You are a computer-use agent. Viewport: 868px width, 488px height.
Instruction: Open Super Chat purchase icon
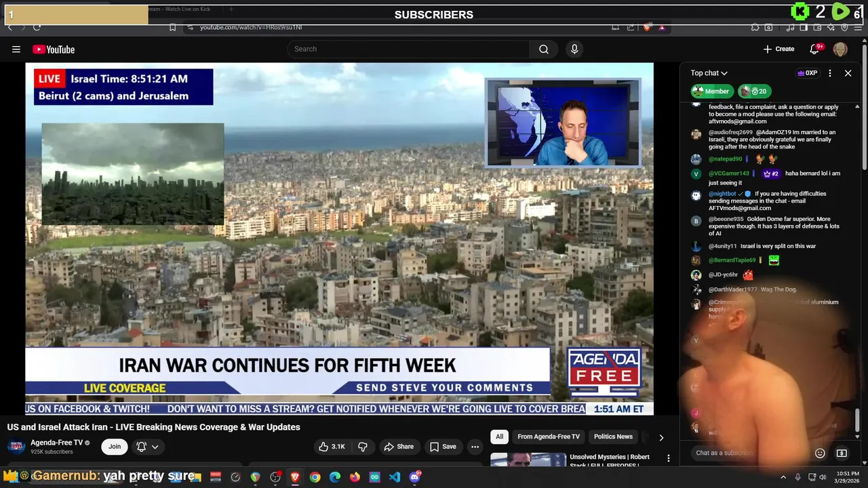(842, 453)
